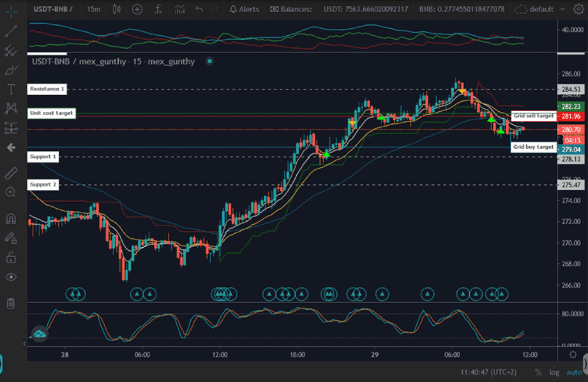
Task: Click the 275.47 support price label
Action: point(571,185)
